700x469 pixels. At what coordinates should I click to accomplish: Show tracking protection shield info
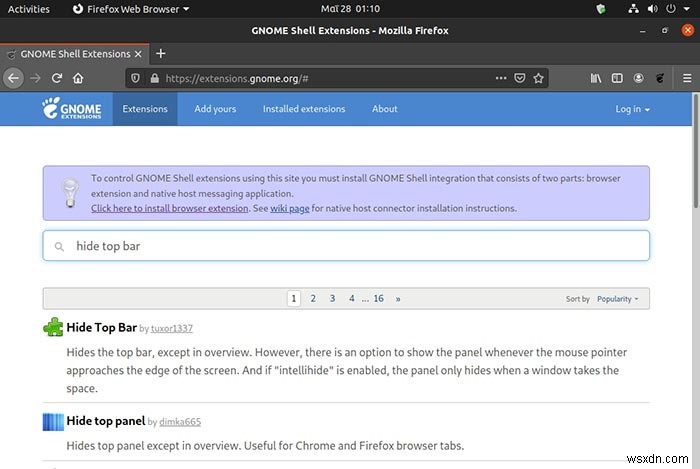tap(135, 79)
